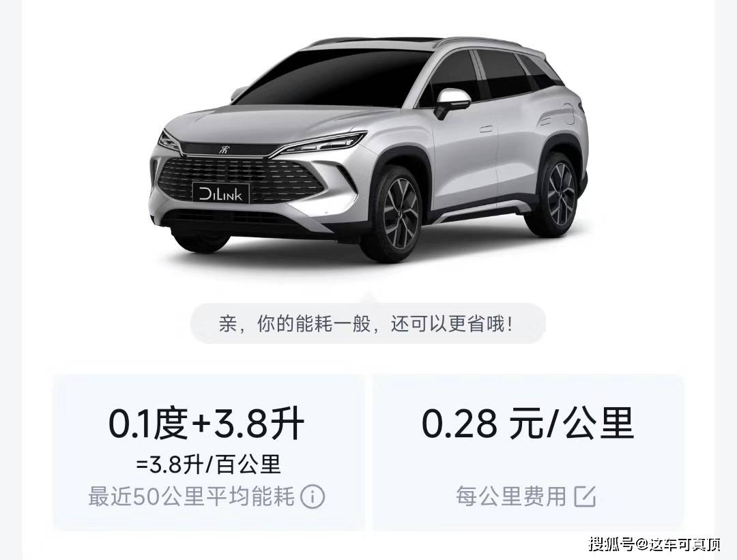Tap the edit icon next to 每公里费用
Viewport: 737px width, 560px height.
point(586,496)
